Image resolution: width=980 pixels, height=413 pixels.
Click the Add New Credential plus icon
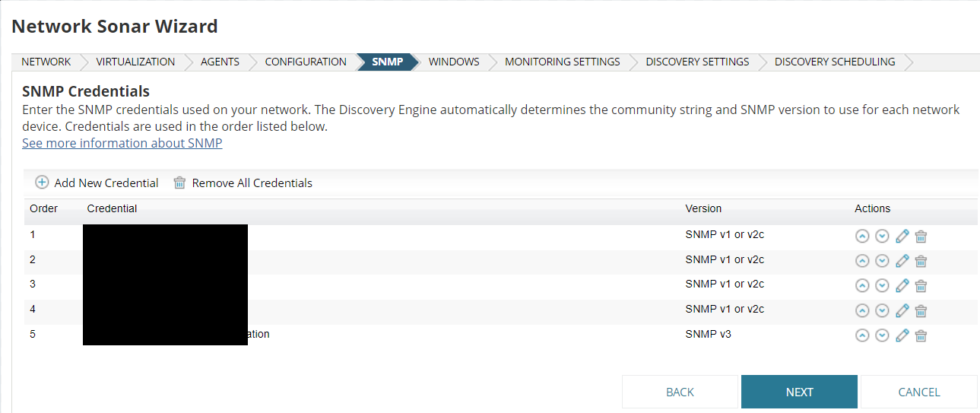[x=43, y=183]
